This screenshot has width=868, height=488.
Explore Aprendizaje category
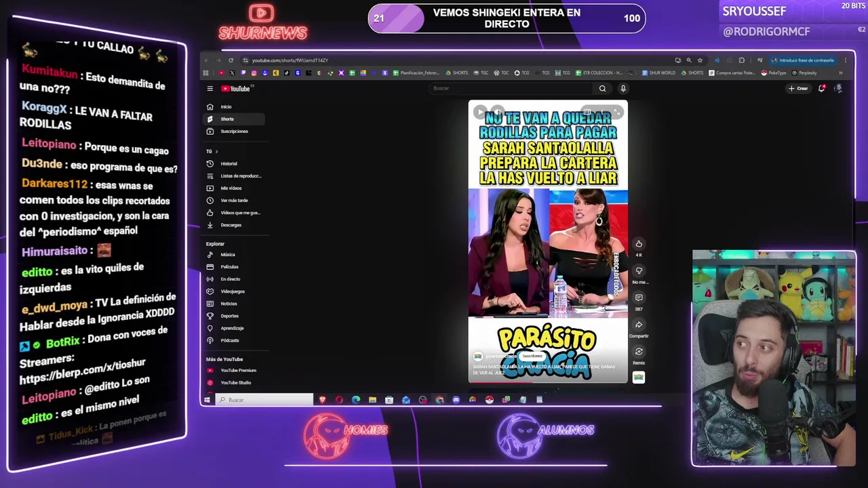pyautogui.click(x=235, y=327)
